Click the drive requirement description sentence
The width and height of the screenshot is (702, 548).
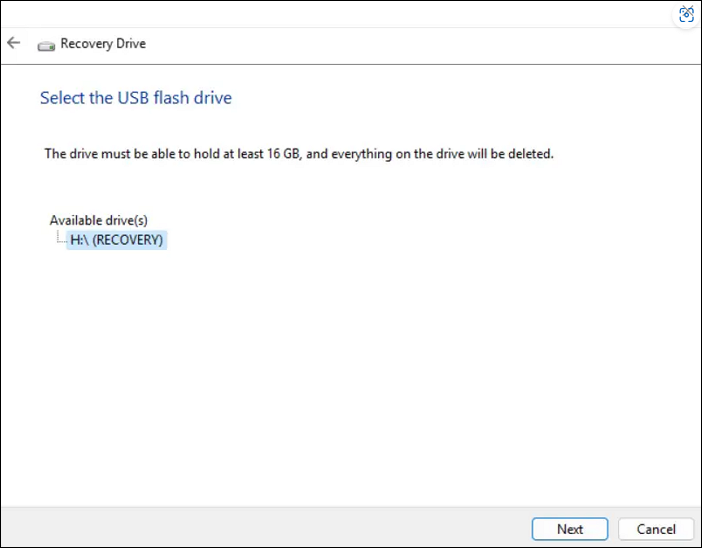pyautogui.click(x=299, y=154)
